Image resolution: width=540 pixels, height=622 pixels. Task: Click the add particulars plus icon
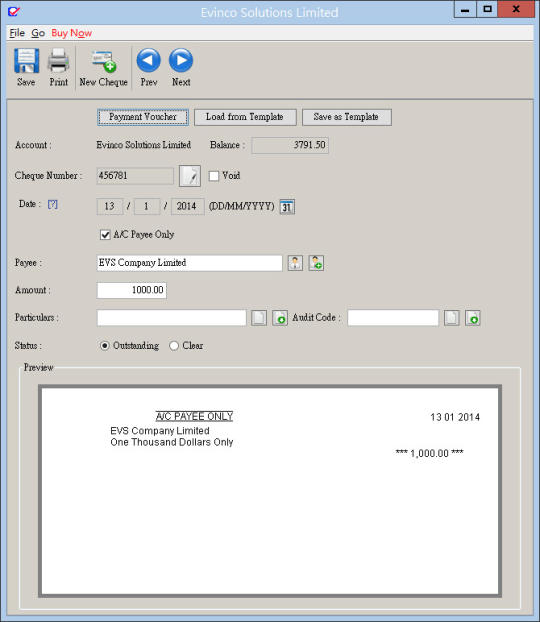pos(280,318)
